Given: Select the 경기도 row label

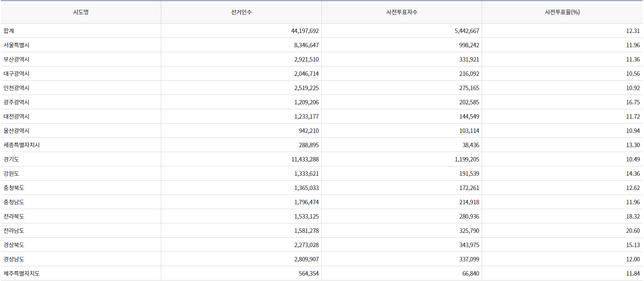Looking at the screenshot, I should (x=12, y=159).
